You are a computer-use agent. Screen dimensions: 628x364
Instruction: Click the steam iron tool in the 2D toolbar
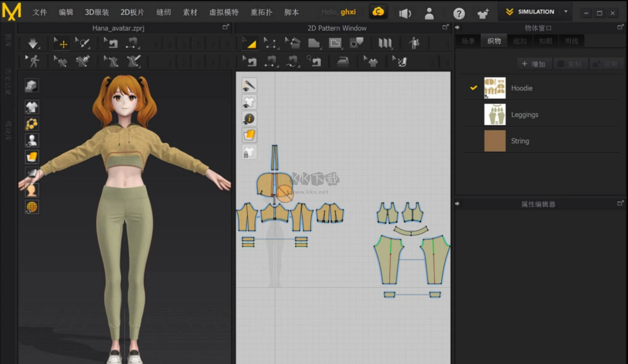click(x=343, y=61)
